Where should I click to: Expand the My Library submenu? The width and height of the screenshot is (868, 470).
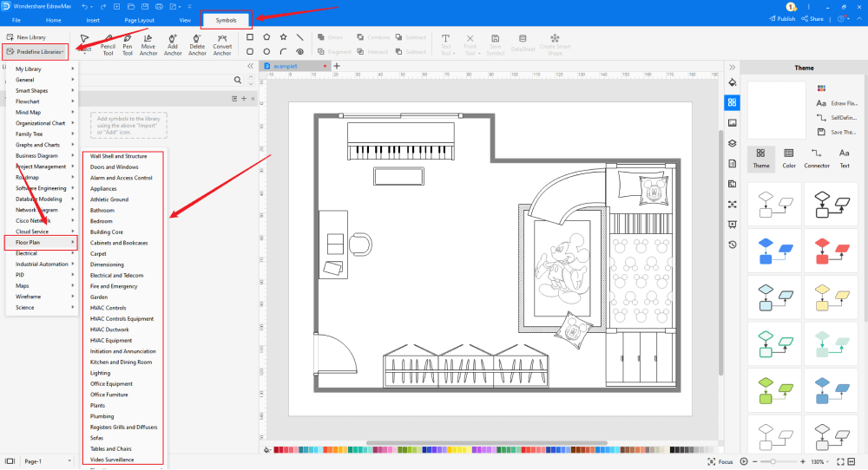point(42,69)
